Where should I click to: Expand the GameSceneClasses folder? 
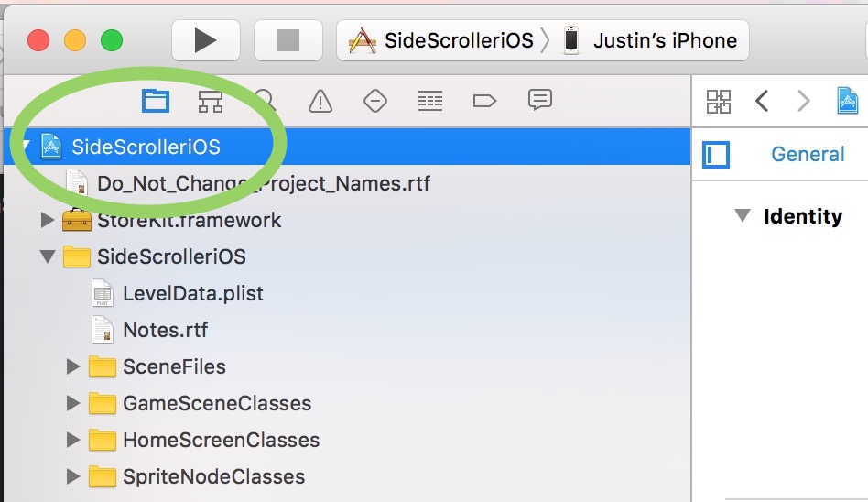click(x=73, y=403)
